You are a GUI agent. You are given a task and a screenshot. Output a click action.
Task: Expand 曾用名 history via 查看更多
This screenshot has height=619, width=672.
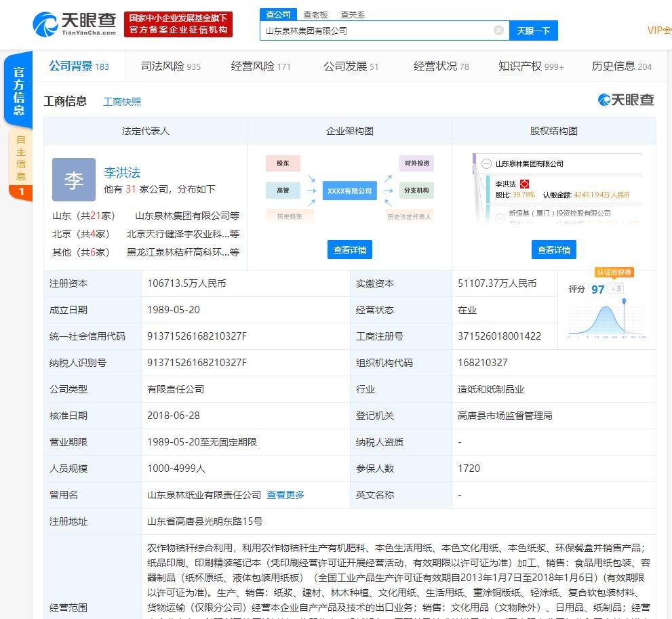tap(285, 495)
